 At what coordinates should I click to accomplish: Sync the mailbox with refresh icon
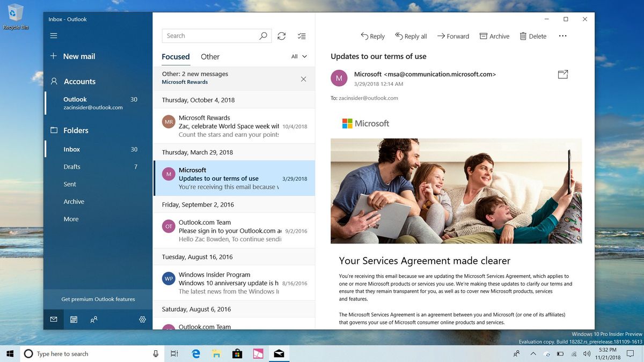[x=282, y=36]
